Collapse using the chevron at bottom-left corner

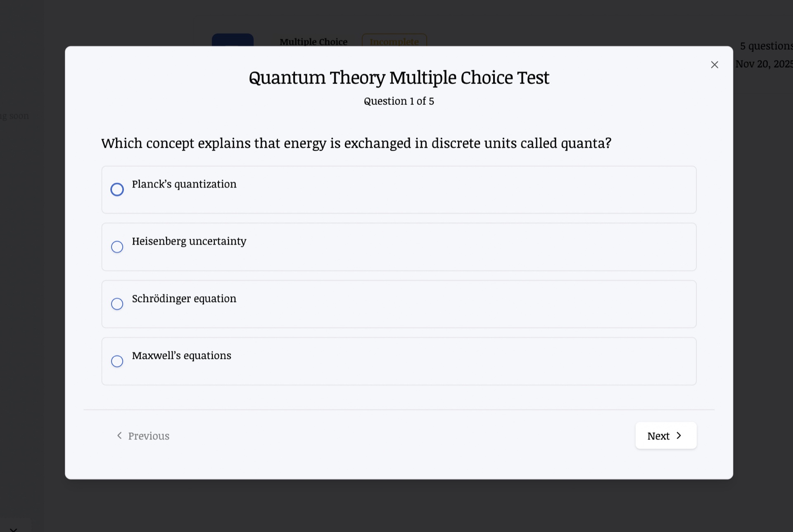pos(13,529)
